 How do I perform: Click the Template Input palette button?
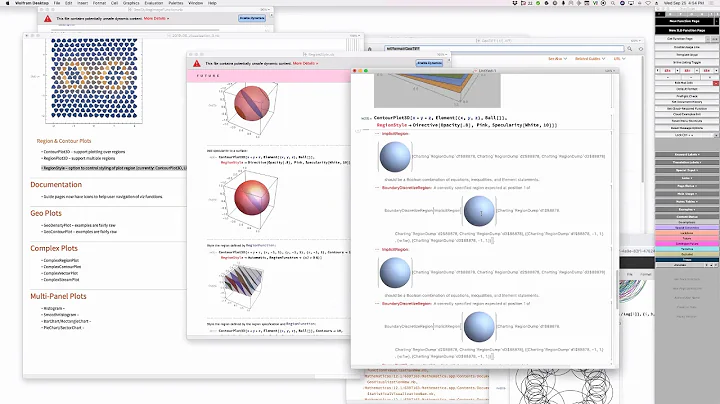point(686,55)
